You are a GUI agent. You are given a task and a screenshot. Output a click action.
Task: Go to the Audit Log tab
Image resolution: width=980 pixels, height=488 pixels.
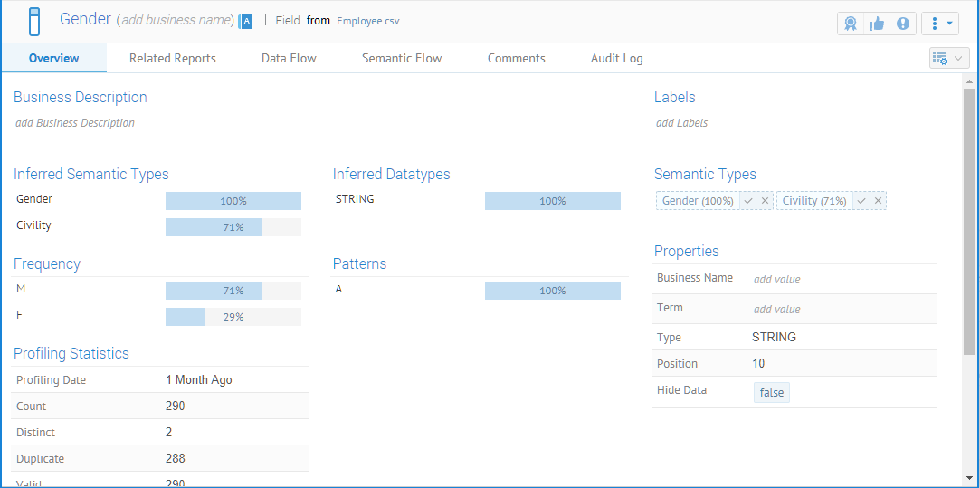pyautogui.click(x=616, y=58)
